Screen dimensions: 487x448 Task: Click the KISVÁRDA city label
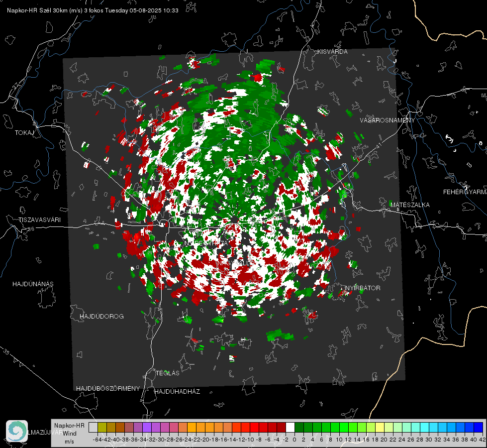click(332, 52)
